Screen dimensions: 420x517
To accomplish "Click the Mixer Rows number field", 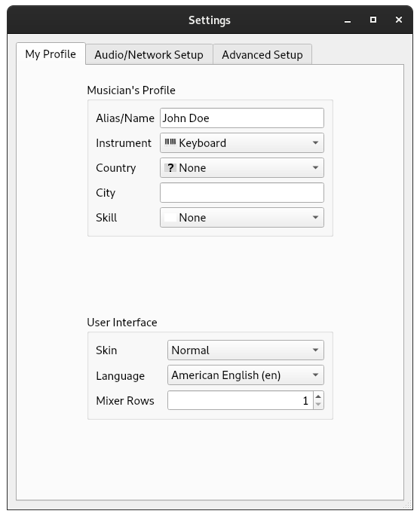I will pyautogui.click(x=241, y=400).
